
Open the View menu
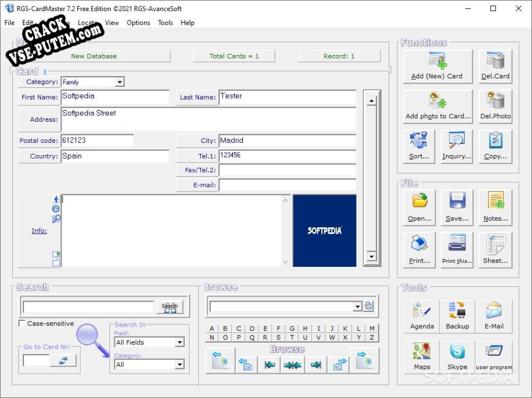click(x=112, y=22)
